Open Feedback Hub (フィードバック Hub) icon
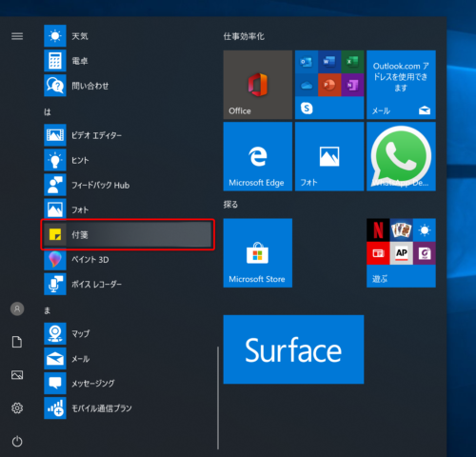Screen dimensions: 476x457 [55, 185]
